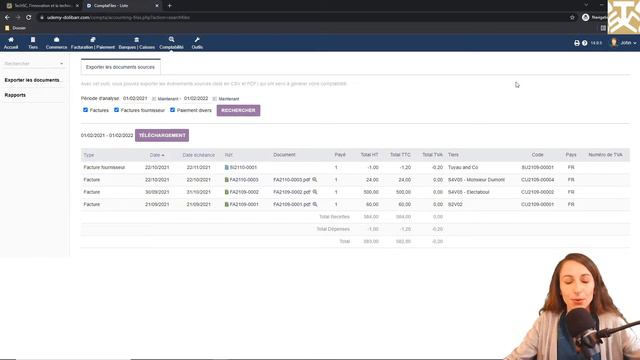Click the invoice icon beside FA2109-0002
Screen dimensions: 640x360
pos(227,192)
